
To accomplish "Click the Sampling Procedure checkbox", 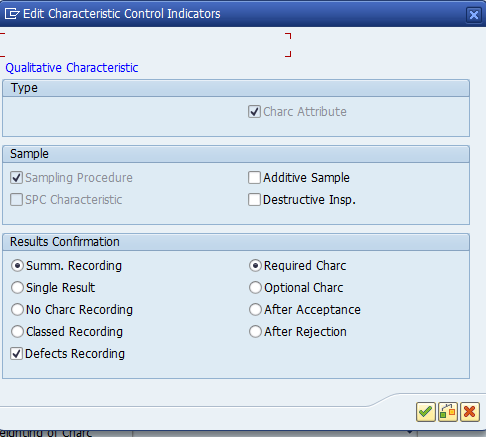I will pos(16,178).
